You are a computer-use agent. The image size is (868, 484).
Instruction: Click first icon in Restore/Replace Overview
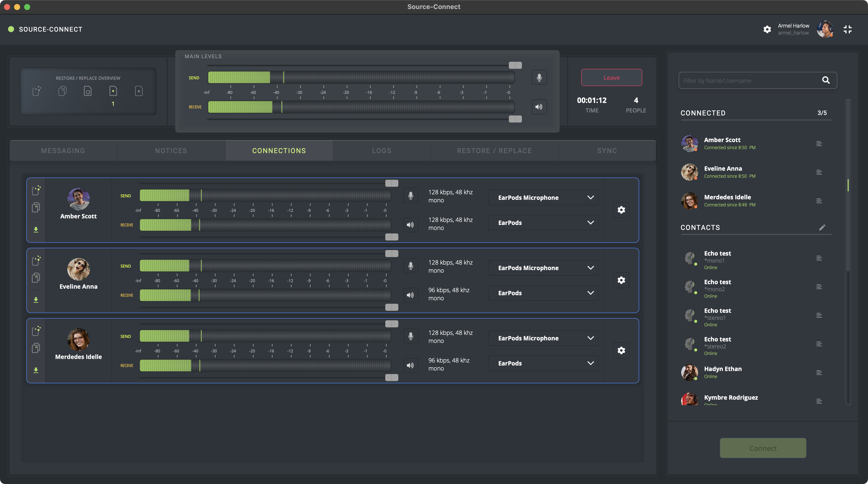(x=37, y=91)
